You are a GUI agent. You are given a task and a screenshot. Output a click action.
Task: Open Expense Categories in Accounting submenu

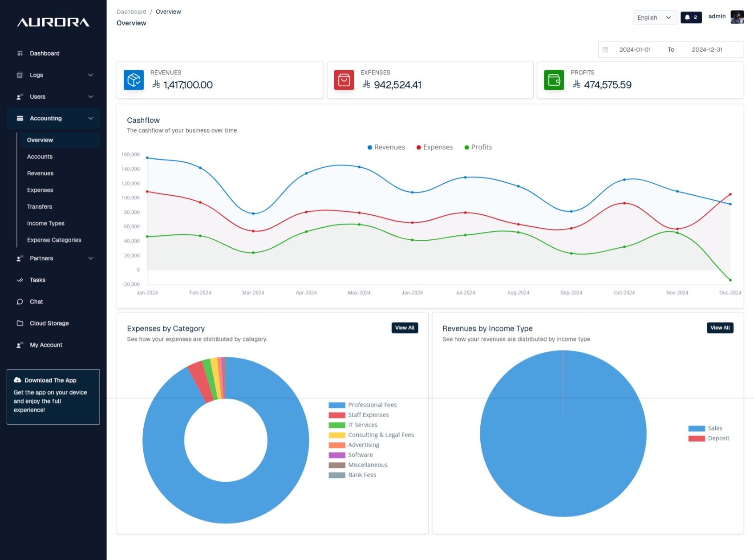54,240
